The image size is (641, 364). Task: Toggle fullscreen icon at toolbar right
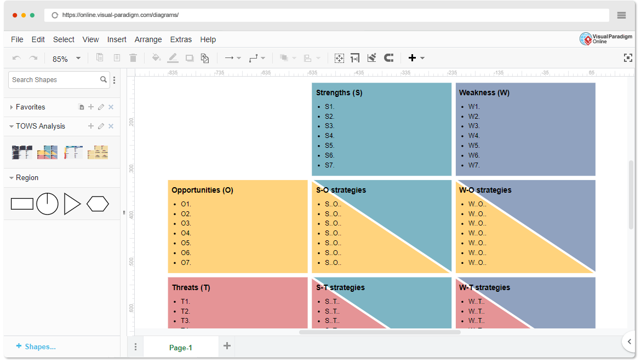click(x=628, y=58)
